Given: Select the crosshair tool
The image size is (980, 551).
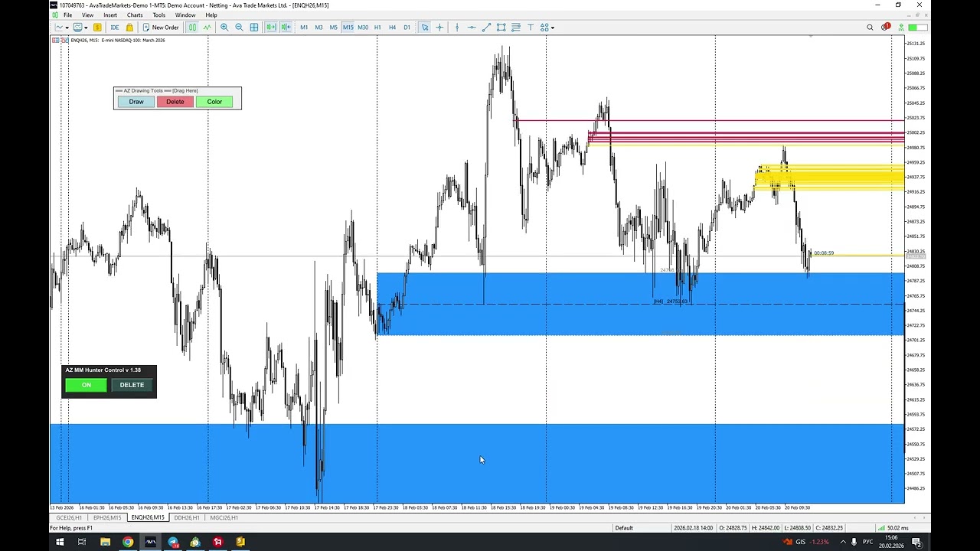Looking at the screenshot, I should tap(439, 28).
